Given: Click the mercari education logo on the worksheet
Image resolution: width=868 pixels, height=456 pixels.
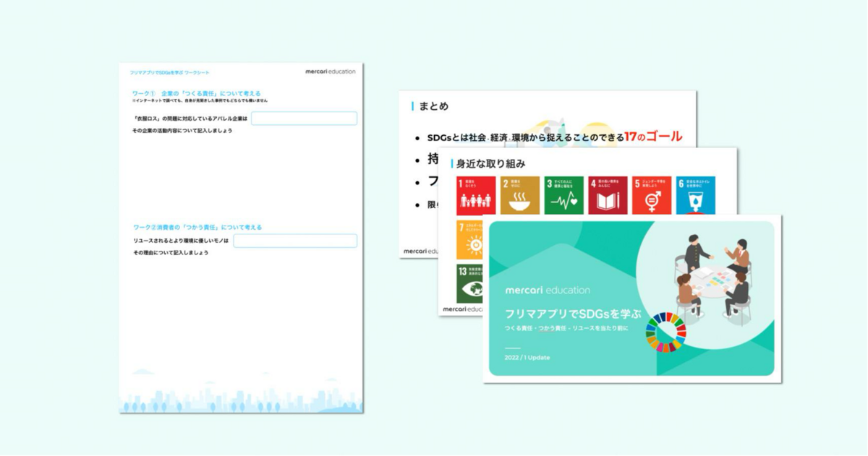Looking at the screenshot, I should point(331,72).
